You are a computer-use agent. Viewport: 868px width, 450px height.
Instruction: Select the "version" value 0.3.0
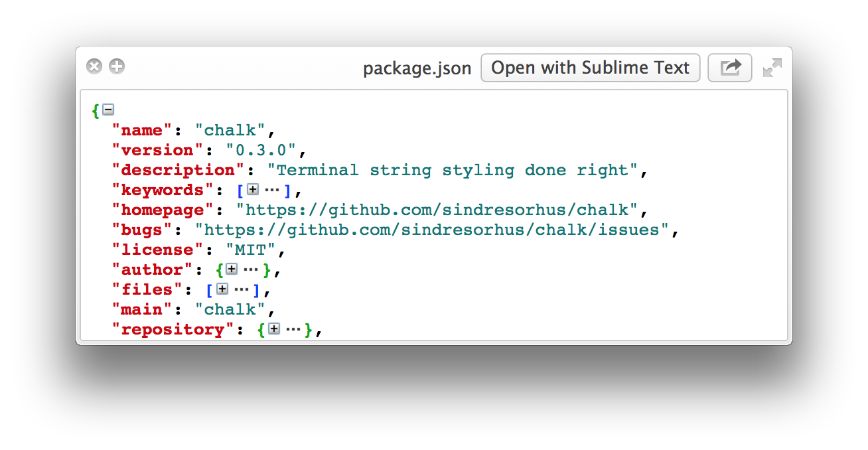pyautogui.click(x=265, y=151)
